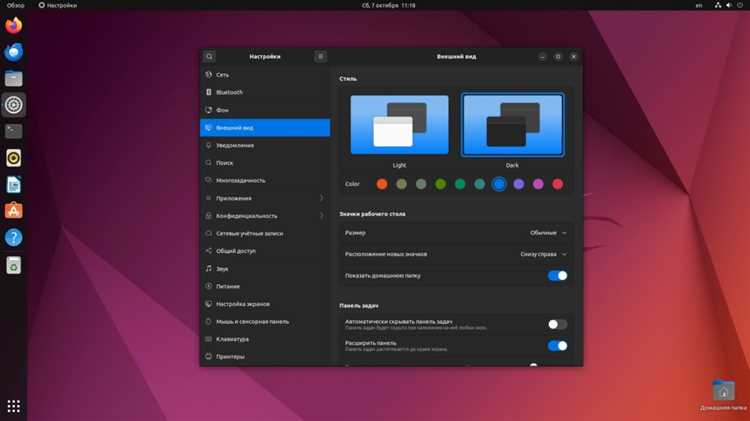Open the Help icon in dock

13,237
